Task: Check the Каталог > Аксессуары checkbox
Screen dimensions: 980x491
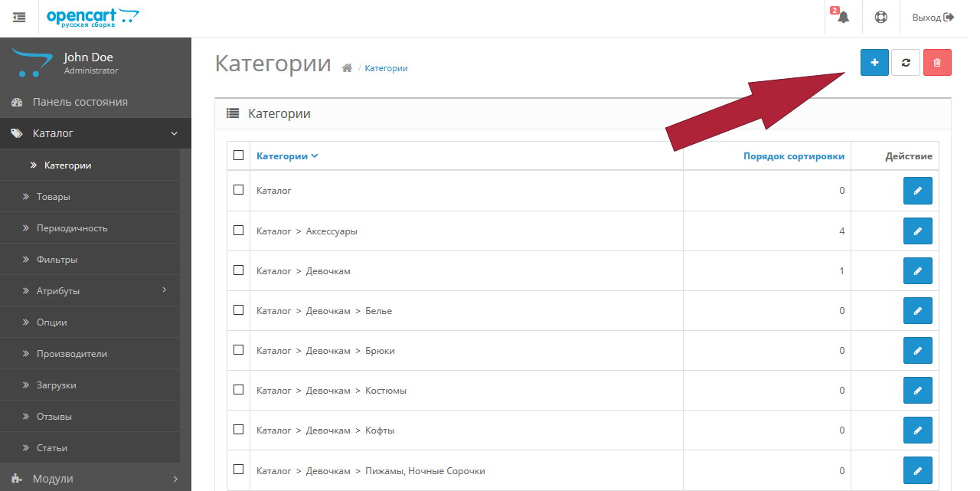Action: point(238,230)
